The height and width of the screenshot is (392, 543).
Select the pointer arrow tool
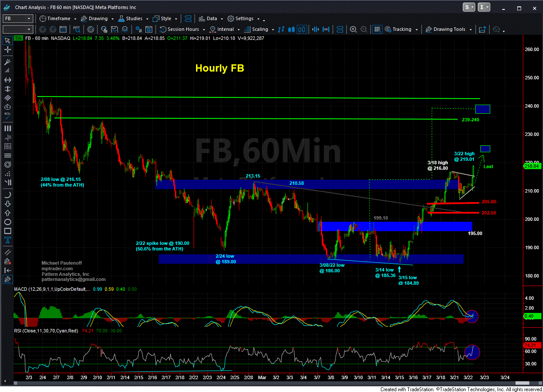pos(7,41)
